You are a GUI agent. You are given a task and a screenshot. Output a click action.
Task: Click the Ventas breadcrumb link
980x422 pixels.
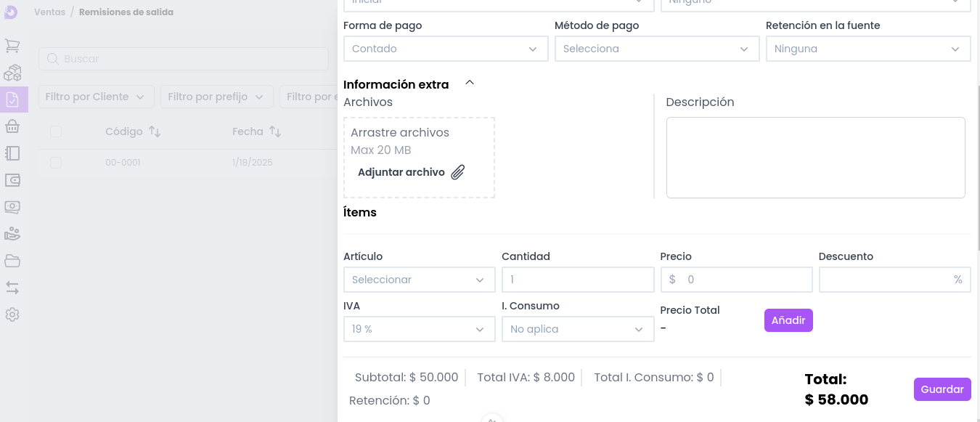[49, 12]
